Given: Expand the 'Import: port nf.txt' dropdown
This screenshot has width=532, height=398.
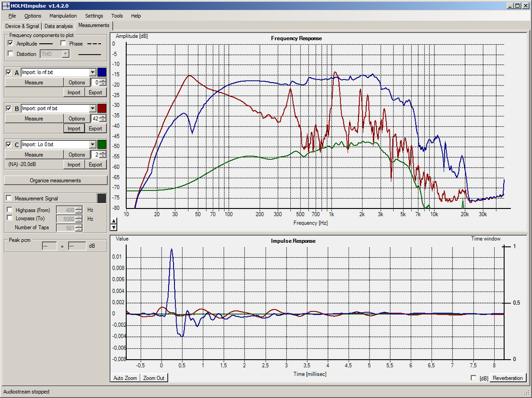Looking at the screenshot, I should (92, 108).
